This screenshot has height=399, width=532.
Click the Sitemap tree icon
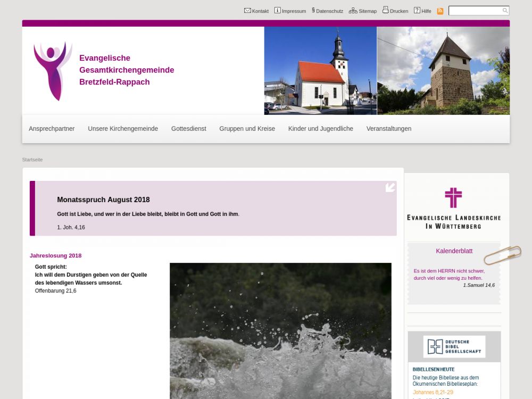tap(353, 11)
